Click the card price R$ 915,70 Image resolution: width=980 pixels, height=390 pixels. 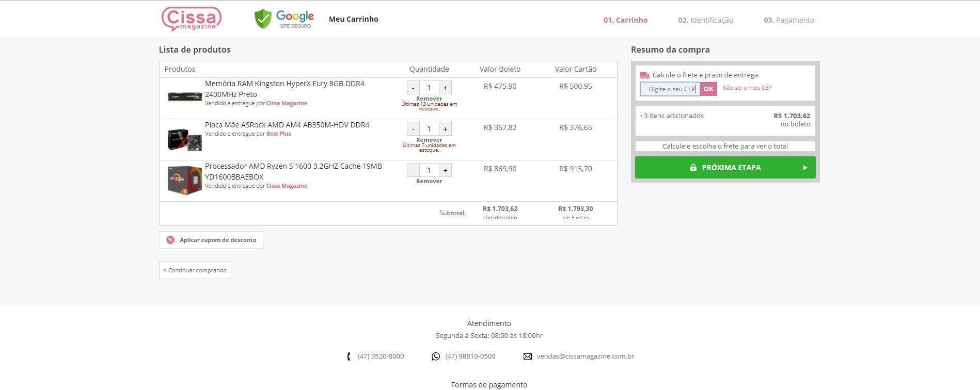tap(576, 169)
